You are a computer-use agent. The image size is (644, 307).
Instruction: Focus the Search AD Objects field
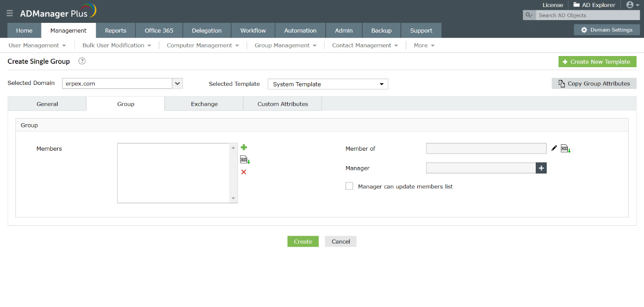click(588, 15)
